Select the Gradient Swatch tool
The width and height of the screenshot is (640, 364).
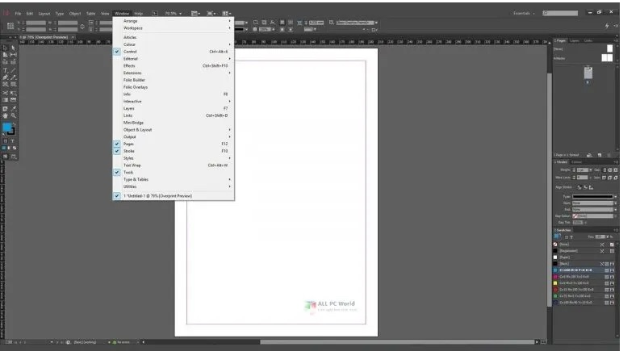point(6,99)
